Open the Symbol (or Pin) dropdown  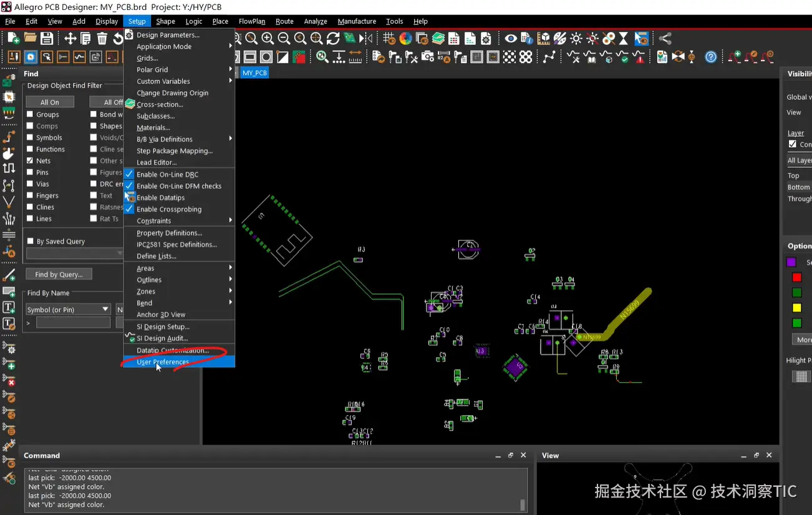click(68, 309)
